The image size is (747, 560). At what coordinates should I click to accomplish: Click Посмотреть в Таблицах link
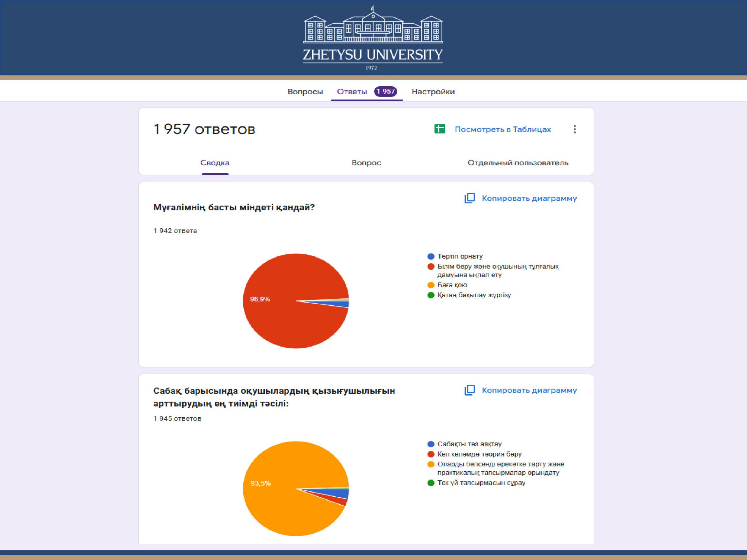tap(502, 129)
